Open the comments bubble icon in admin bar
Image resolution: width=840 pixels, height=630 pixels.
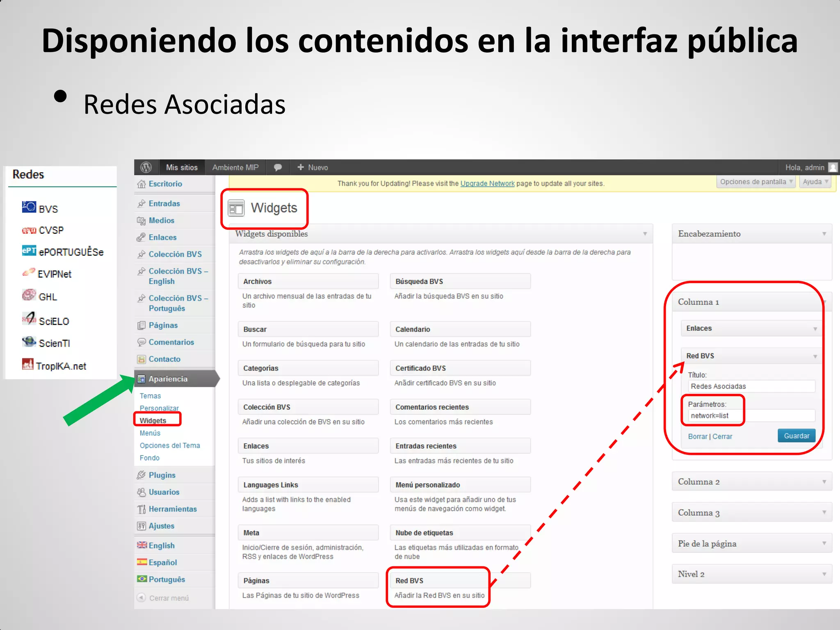tap(278, 167)
